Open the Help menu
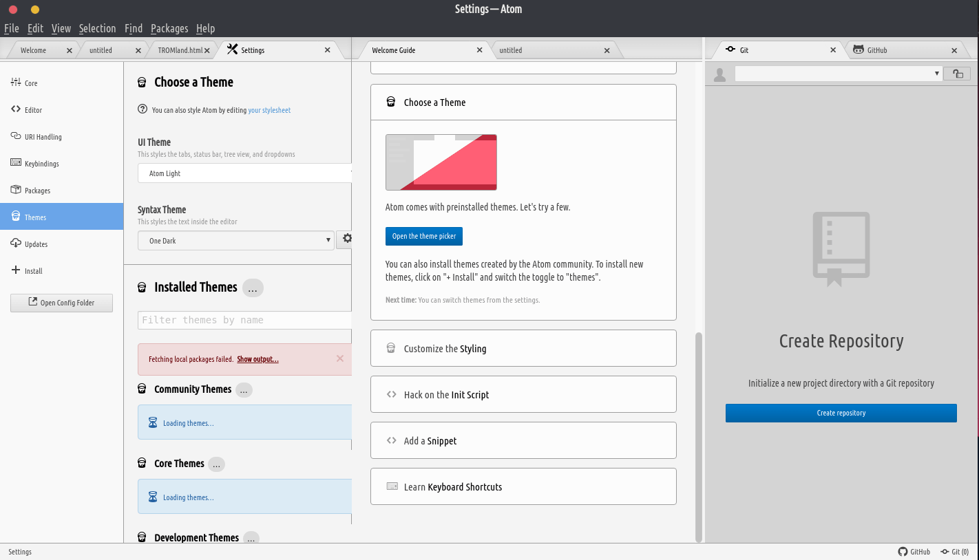 point(205,28)
